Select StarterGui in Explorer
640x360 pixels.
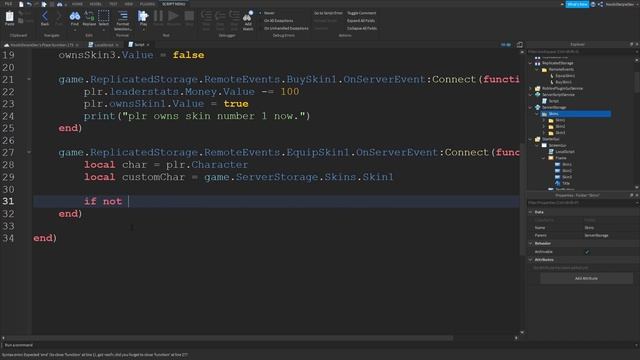coord(550,139)
